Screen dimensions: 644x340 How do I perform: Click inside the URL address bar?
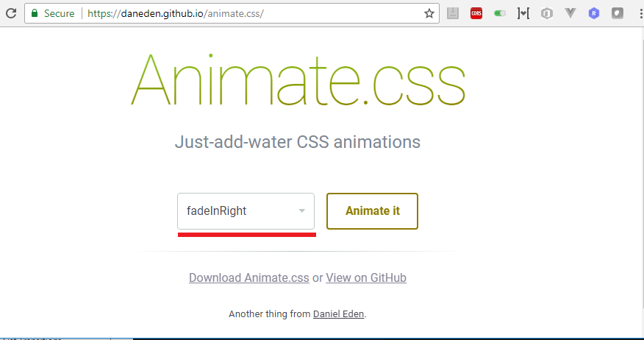254,13
